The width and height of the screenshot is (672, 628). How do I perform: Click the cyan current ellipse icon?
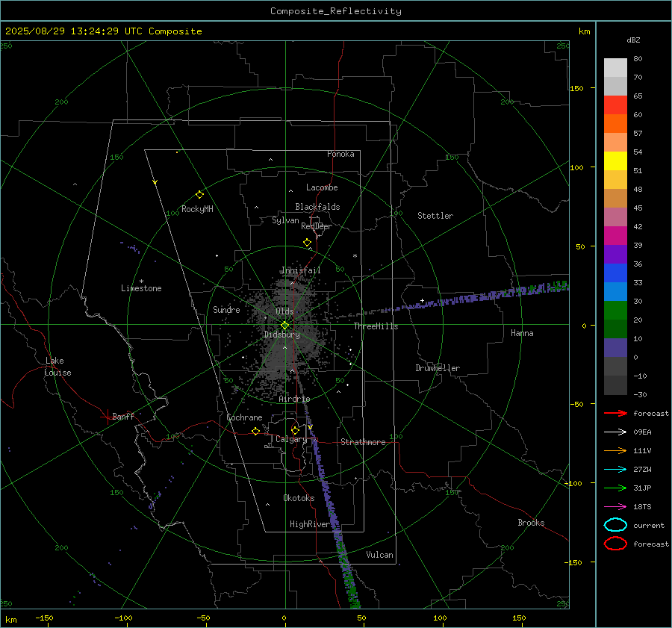pyautogui.click(x=615, y=525)
